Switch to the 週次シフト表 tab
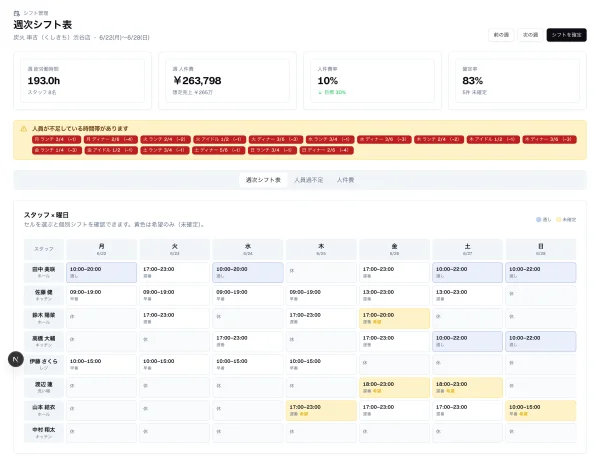Screen dimensions: 600x470 263,180
